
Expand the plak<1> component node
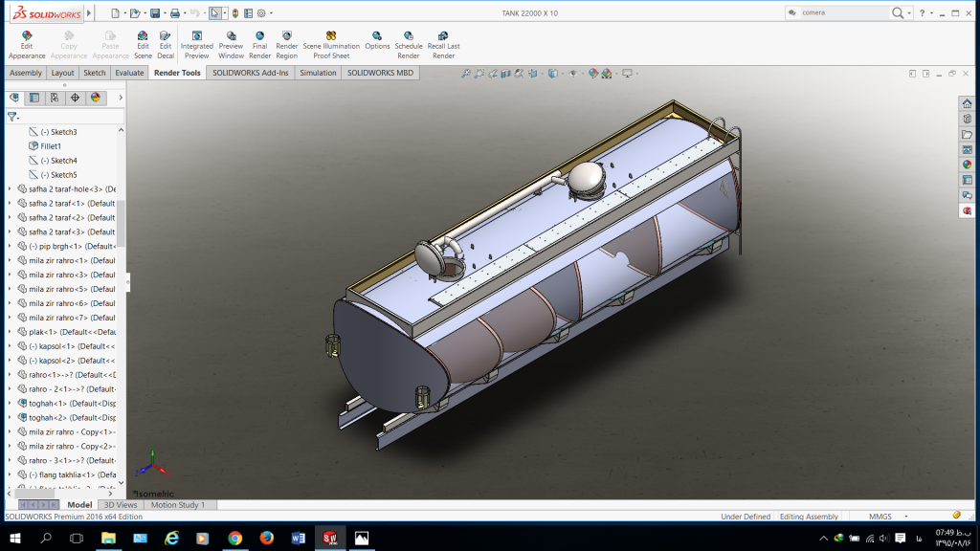tap(10, 332)
